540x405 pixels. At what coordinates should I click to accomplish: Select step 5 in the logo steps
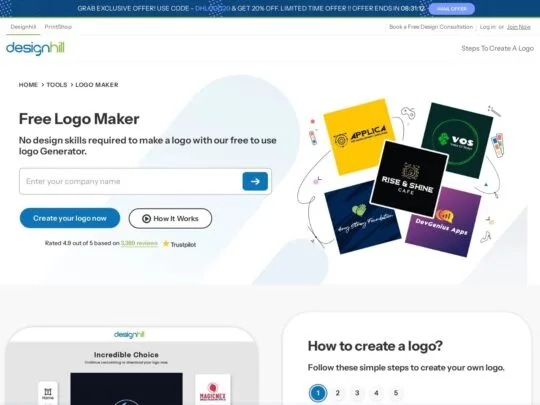click(x=396, y=393)
